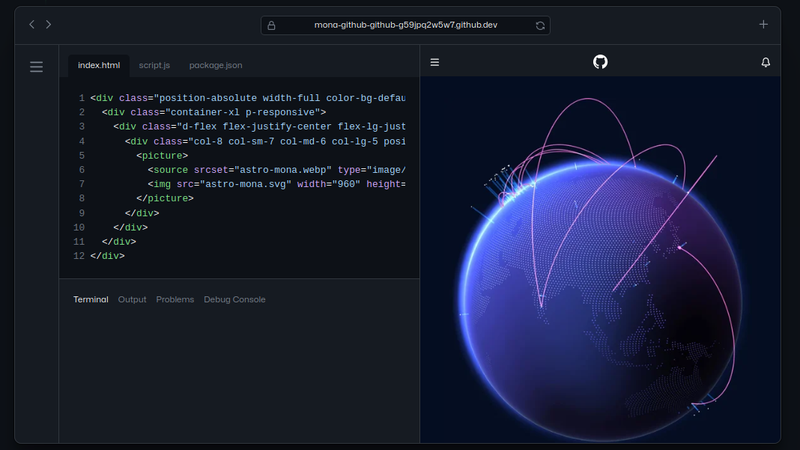Switch to the package.json tab
Image resolution: width=800 pixels, height=450 pixels.
point(216,65)
